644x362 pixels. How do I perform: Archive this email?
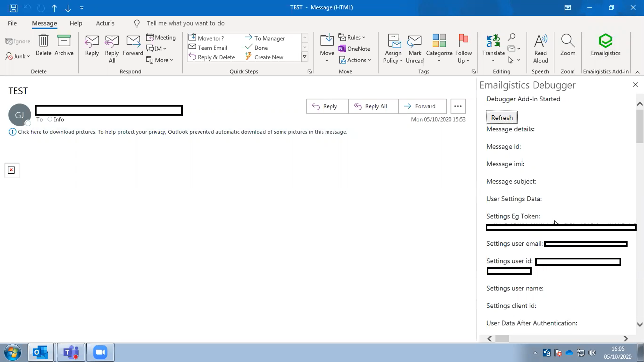coord(64,47)
